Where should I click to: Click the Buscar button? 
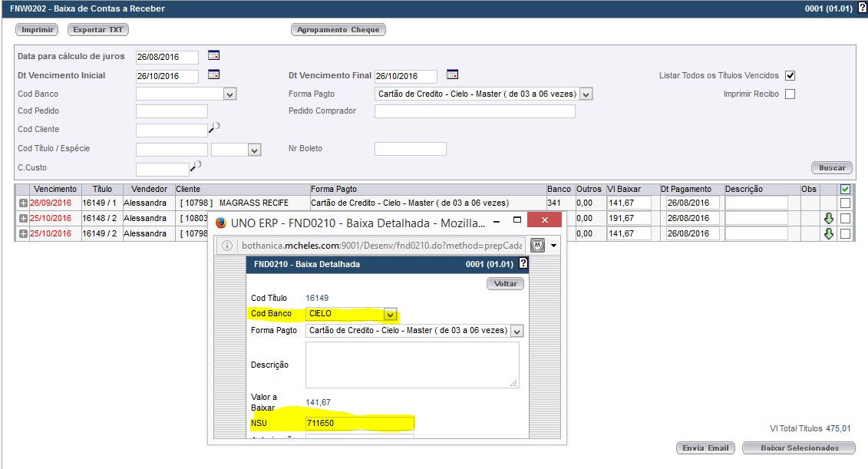[831, 167]
